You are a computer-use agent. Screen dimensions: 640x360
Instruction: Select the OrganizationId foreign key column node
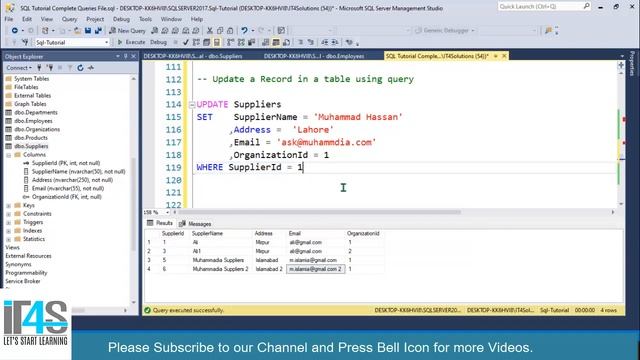click(67, 197)
